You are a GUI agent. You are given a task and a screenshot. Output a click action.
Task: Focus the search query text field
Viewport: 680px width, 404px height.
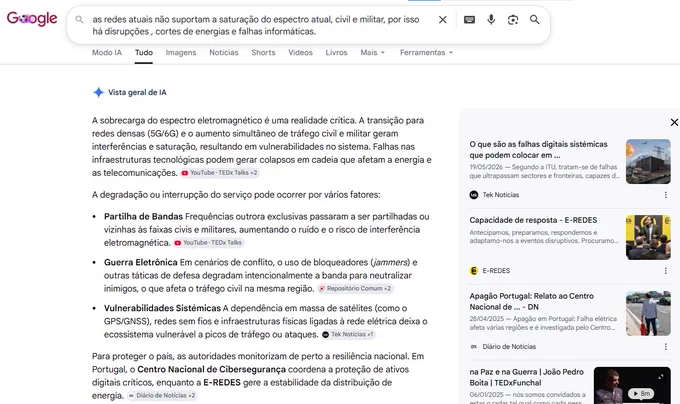coord(256,25)
